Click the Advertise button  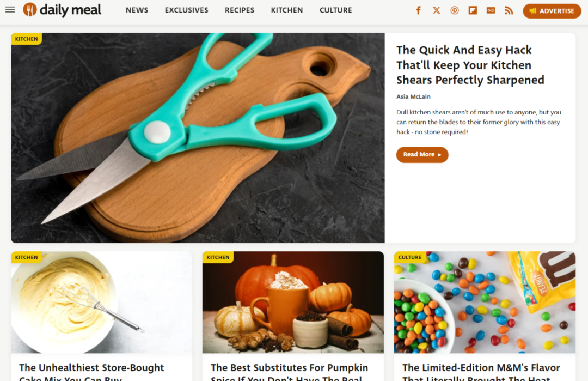coord(552,11)
